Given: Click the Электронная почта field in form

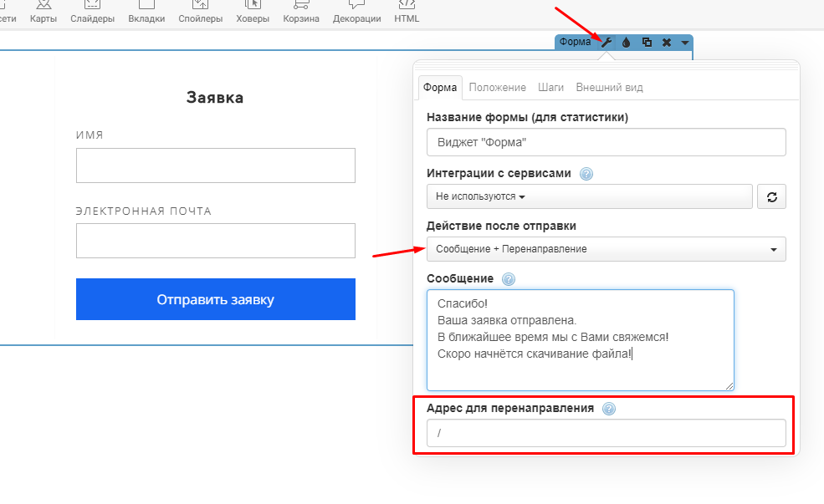Looking at the screenshot, I should tap(215, 241).
